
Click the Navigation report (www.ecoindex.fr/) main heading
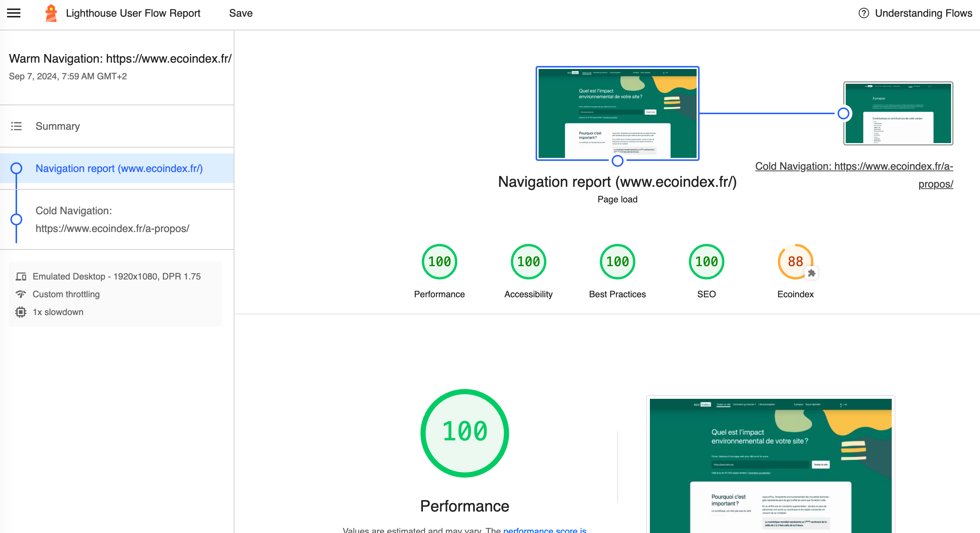coord(618,182)
